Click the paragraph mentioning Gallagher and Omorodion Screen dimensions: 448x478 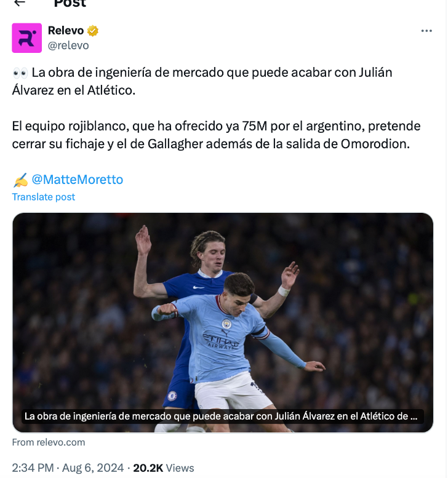(x=216, y=135)
